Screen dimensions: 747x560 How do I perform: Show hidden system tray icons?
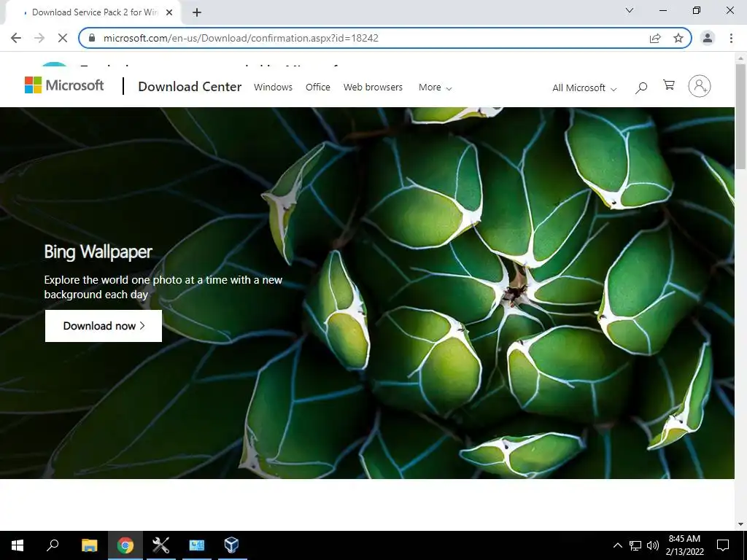pyautogui.click(x=617, y=545)
